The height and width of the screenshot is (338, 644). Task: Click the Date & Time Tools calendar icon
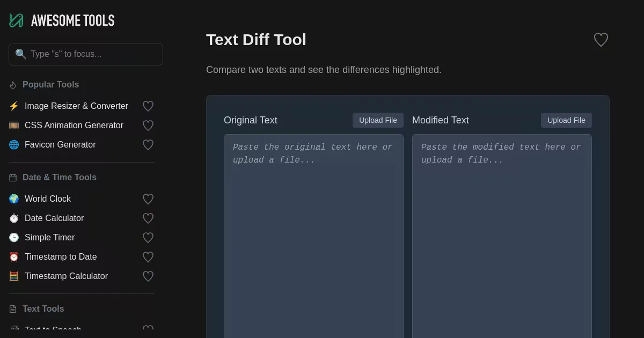pos(13,178)
